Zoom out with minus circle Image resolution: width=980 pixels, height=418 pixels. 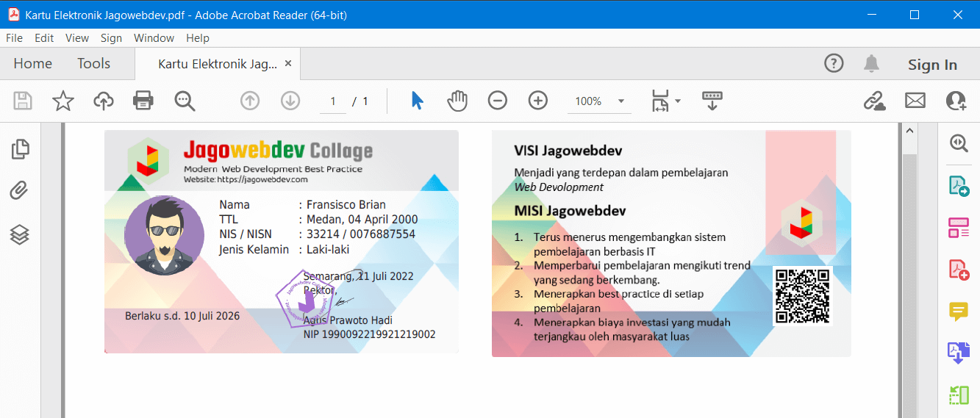(498, 101)
